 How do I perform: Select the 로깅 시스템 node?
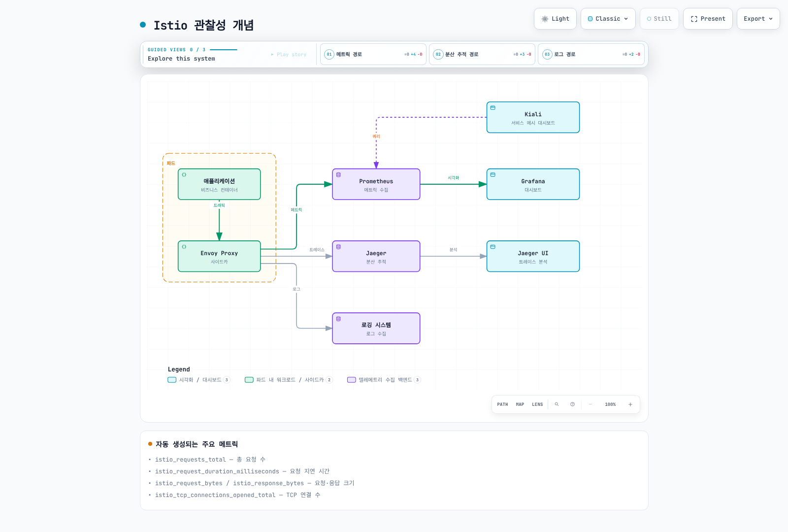376,328
